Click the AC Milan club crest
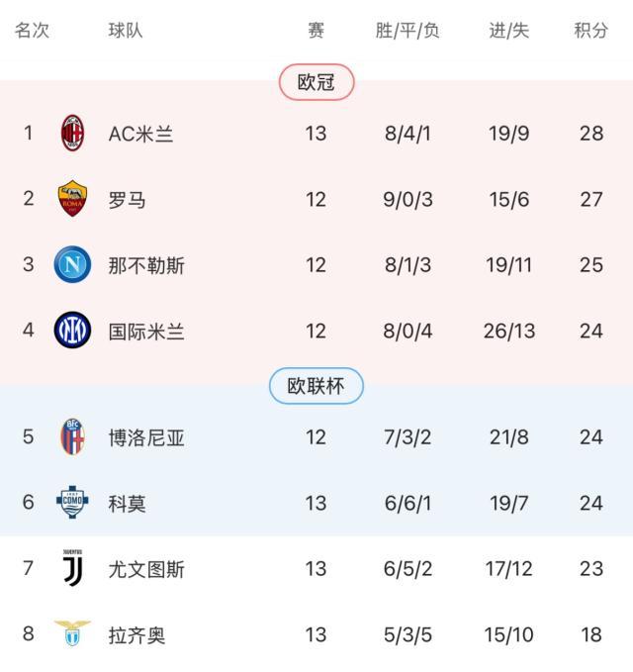 (x=72, y=133)
